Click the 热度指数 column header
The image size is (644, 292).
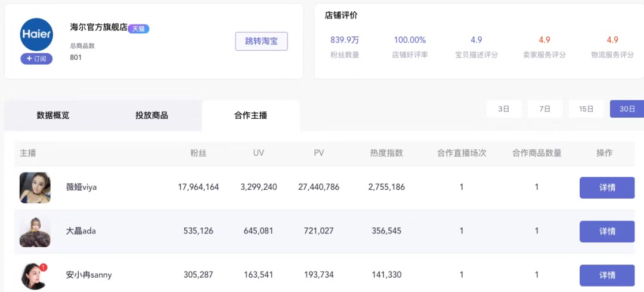[x=386, y=153]
